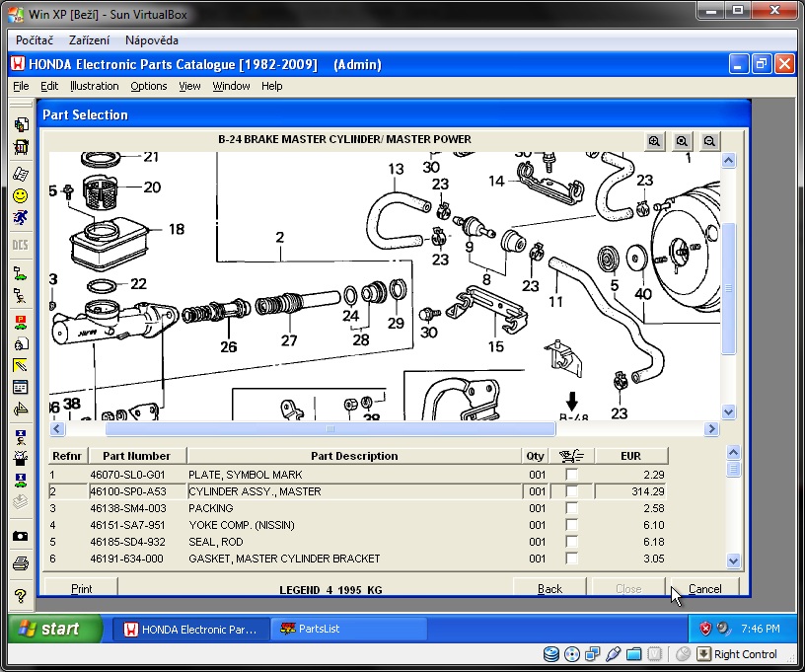Click the reset zoom magnifier (middle) button
The image size is (805, 672).
pyautogui.click(x=683, y=141)
